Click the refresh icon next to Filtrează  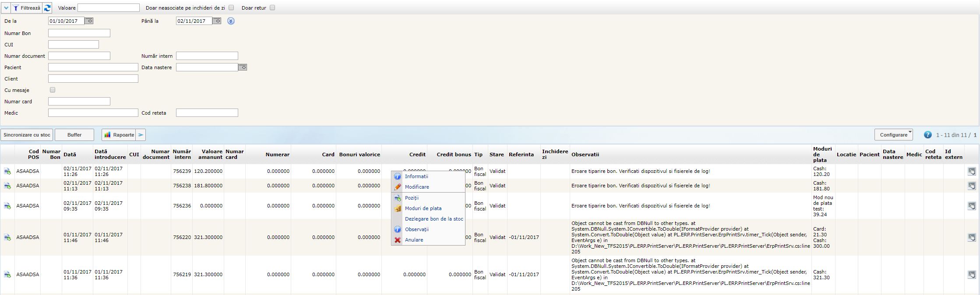[47, 8]
